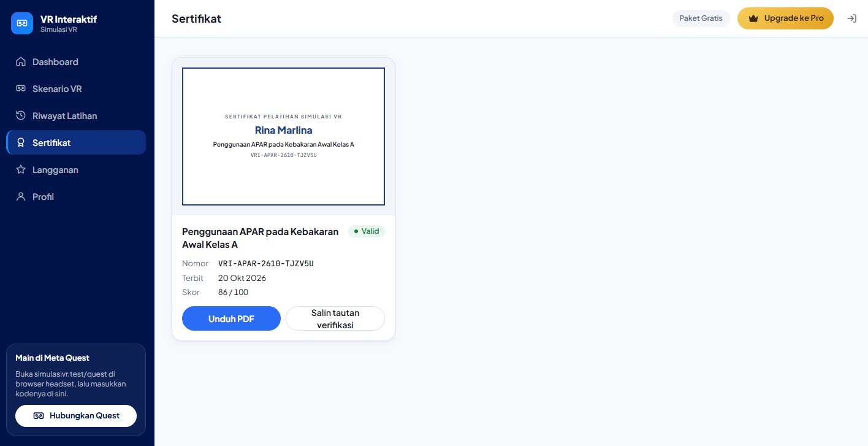This screenshot has width=868, height=446.
Task: Click the Sertifikat award ribbon icon
Action: click(x=21, y=143)
